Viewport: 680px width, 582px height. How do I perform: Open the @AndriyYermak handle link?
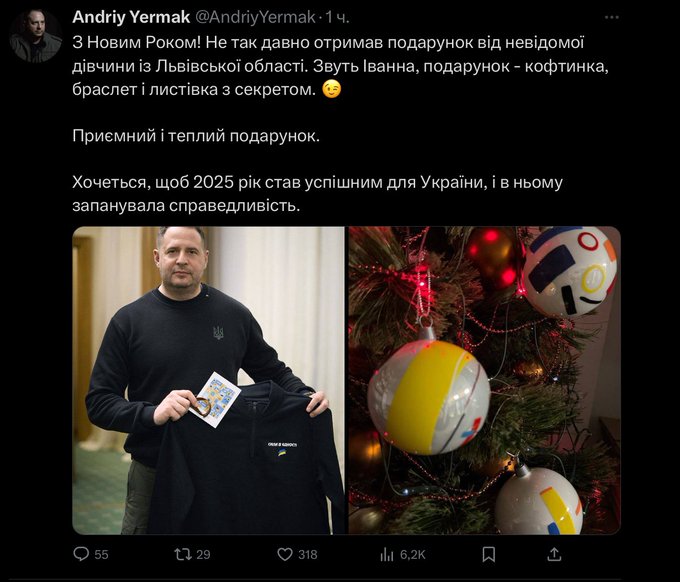pyautogui.click(x=255, y=17)
